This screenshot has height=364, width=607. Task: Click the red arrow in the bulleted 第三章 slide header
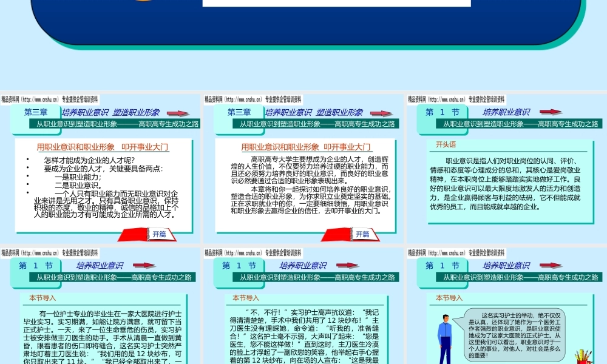(178, 113)
